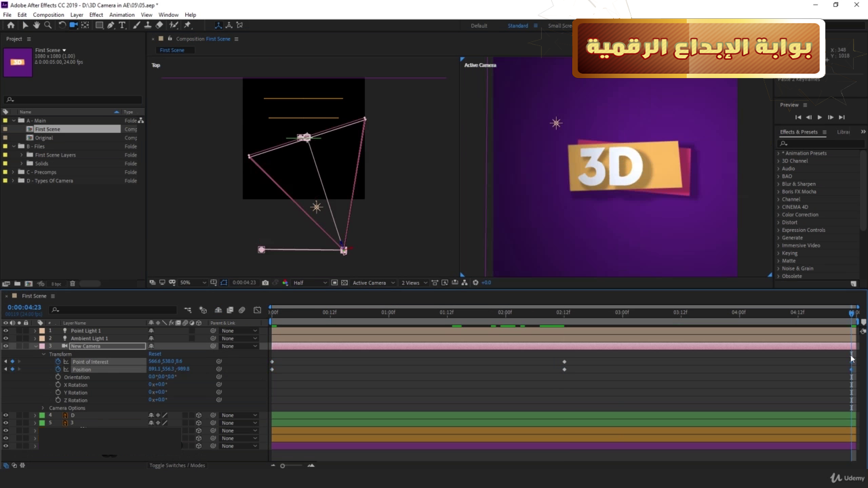
Task: Select the Rotation tool
Action: click(x=62, y=25)
